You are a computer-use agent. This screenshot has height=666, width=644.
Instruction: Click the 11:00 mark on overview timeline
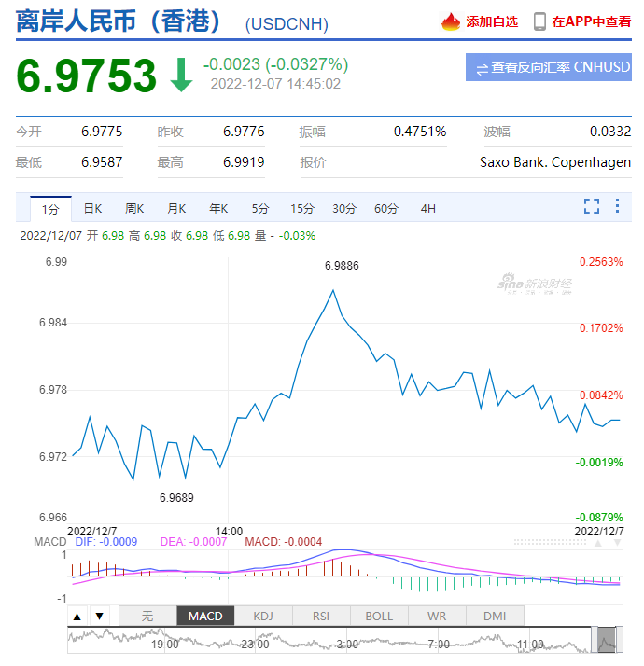tap(530, 645)
